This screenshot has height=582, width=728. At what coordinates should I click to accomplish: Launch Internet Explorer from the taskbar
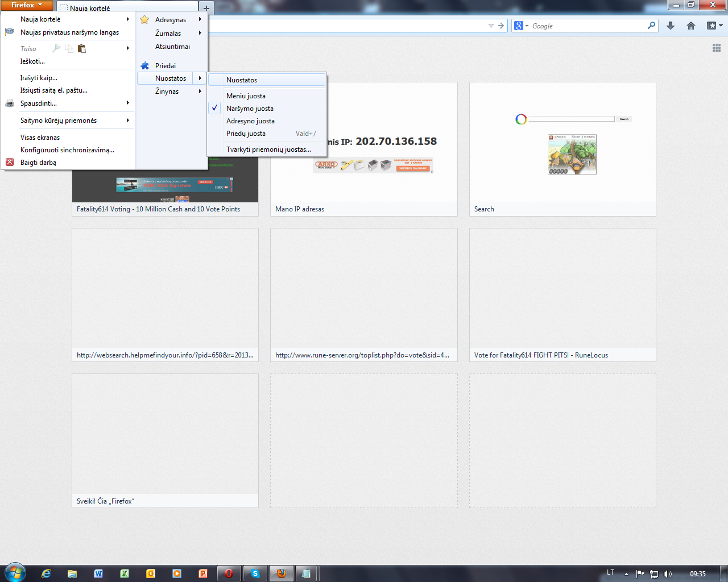[46, 573]
